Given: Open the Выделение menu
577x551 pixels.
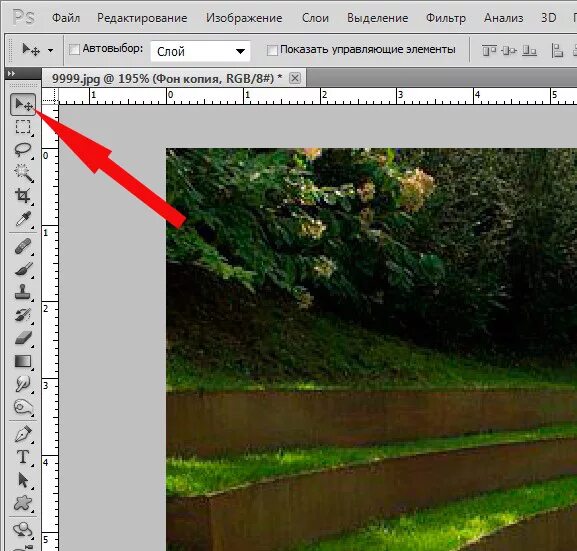Looking at the screenshot, I should pyautogui.click(x=378, y=18).
